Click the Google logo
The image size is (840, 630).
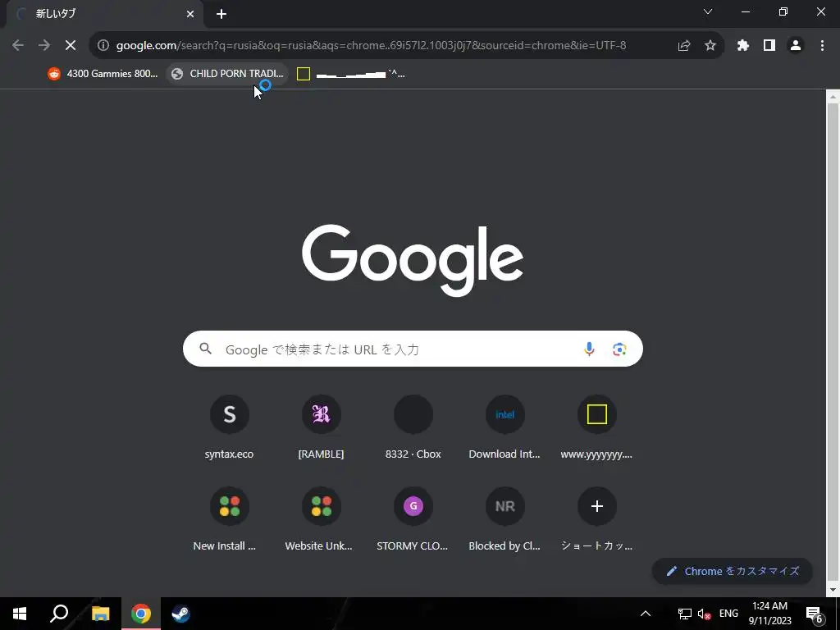click(x=413, y=260)
